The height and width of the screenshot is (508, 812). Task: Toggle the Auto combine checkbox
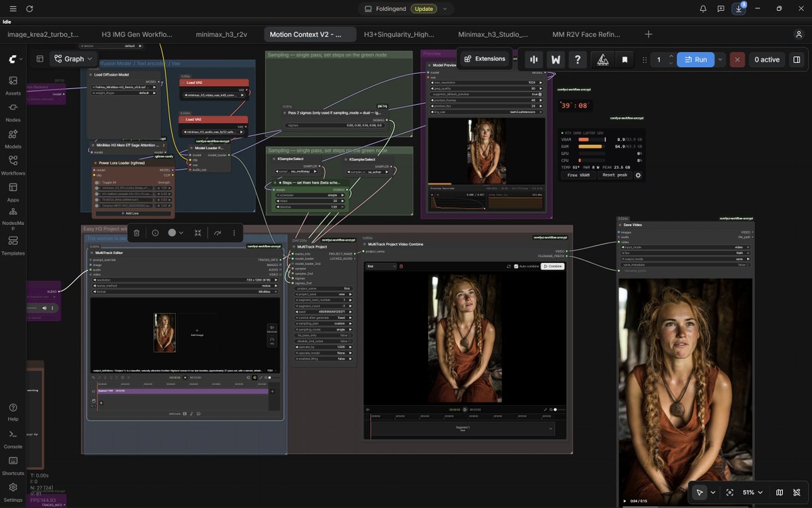(516, 266)
